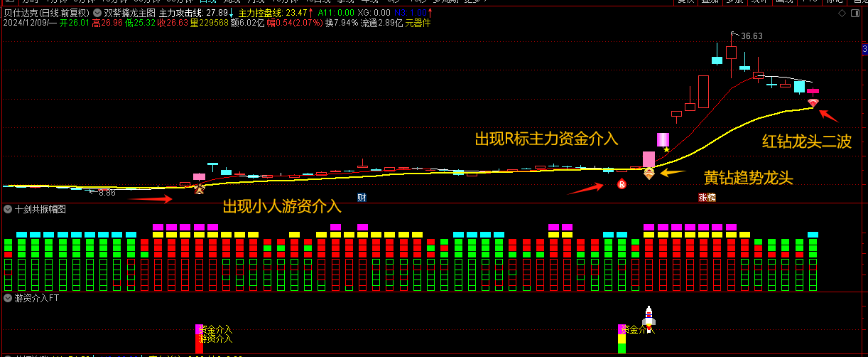Click the 双紫擒龙主图 indicator name
Image resolution: width=868 pixels, height=357 pixels.
[129, 13]
